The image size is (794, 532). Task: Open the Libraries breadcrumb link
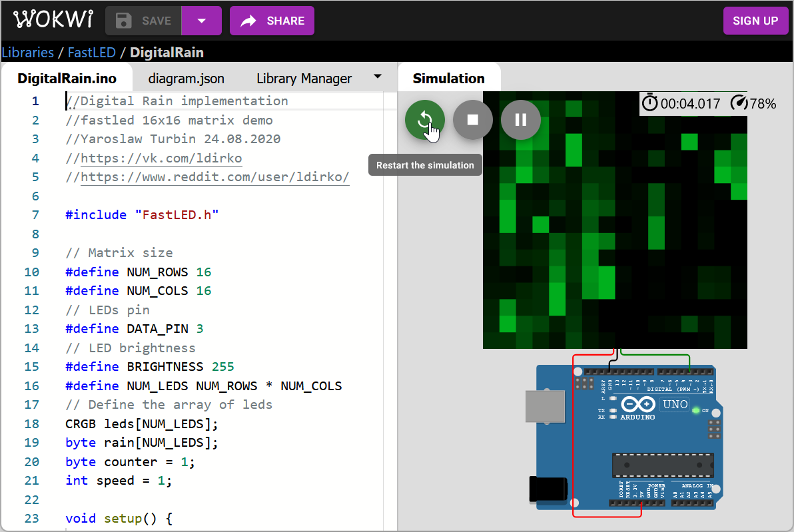(27, 52)
